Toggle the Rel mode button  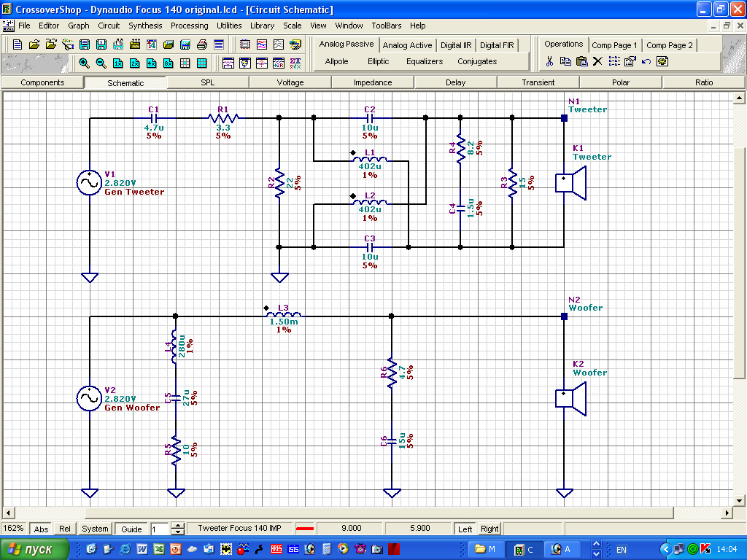click(x=65, y=529)
